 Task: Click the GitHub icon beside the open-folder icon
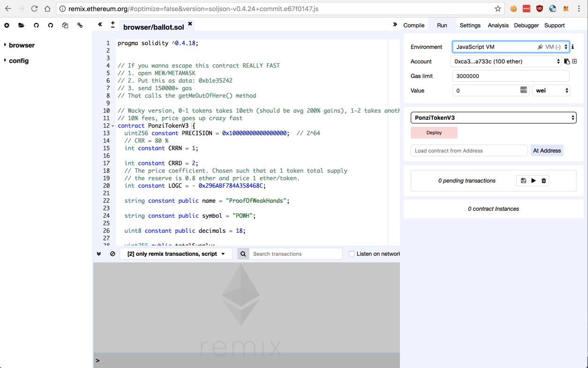tap(36, 25)
